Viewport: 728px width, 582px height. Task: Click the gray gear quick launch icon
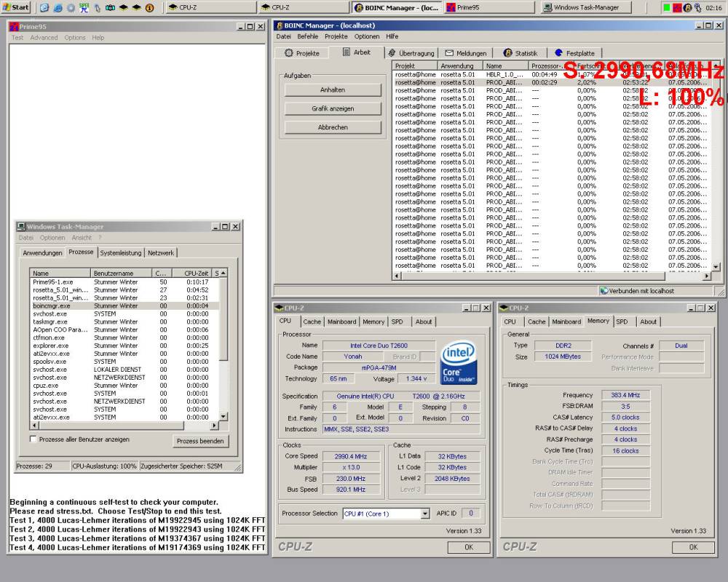(x=71, y=8)
